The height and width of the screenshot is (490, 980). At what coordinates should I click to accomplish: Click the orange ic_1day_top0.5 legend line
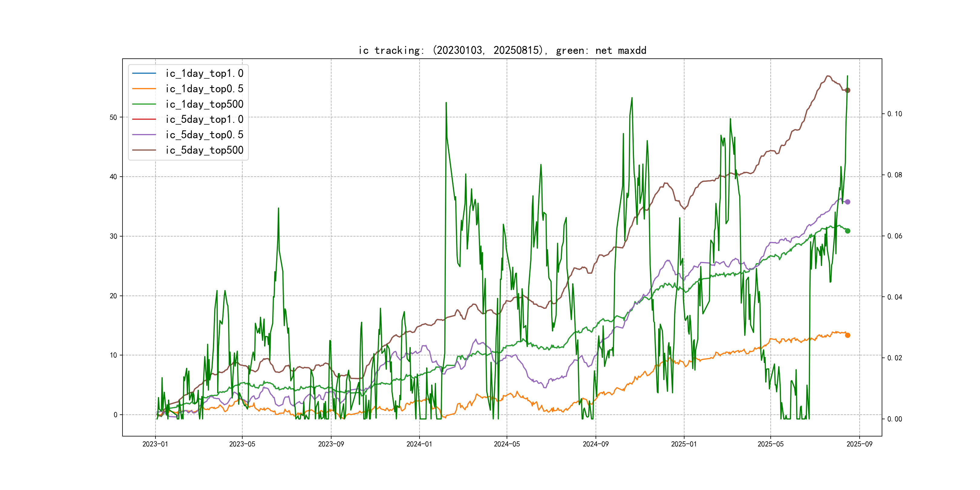tap(144, 89)
